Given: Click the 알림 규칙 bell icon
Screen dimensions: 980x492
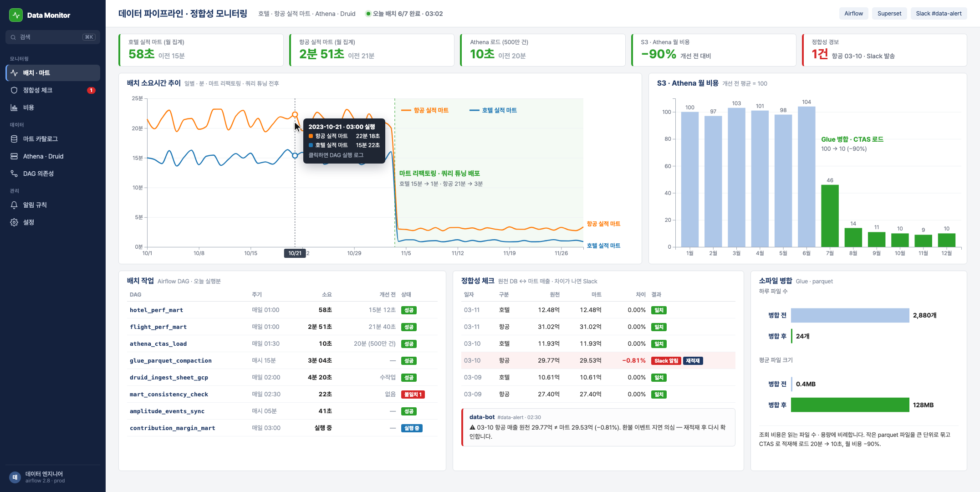Looking at the screenshot, I should pyautogui.click(x=14, y=205).
